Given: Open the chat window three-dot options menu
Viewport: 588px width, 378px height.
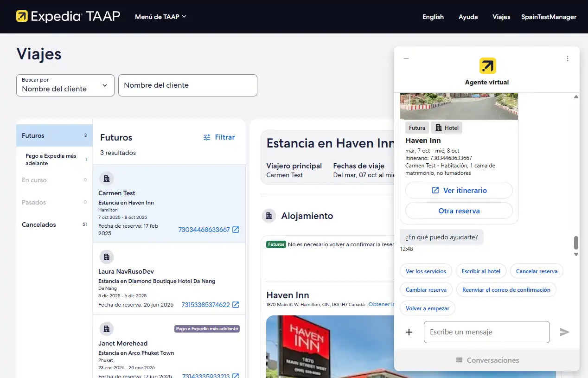Looking at the screenshot, I should coord(568,58).
